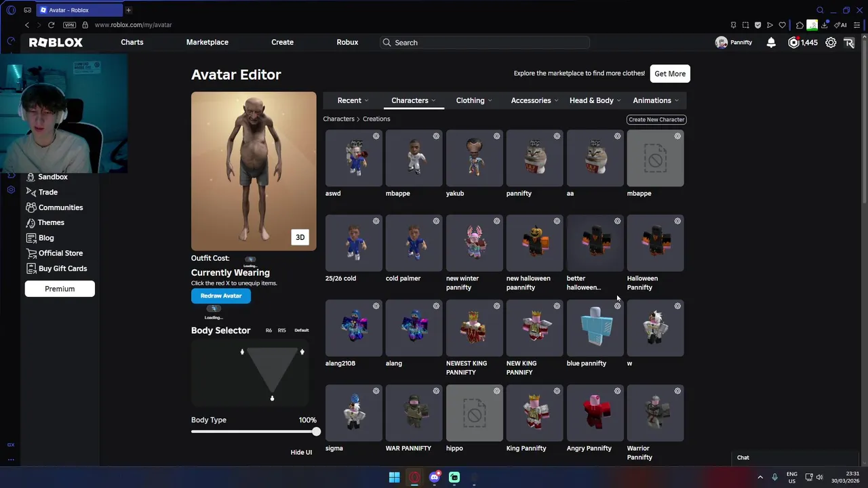Open Opera easy setup sliders icon
Viewport: 868px width, 488px height.
pos(857,25)
